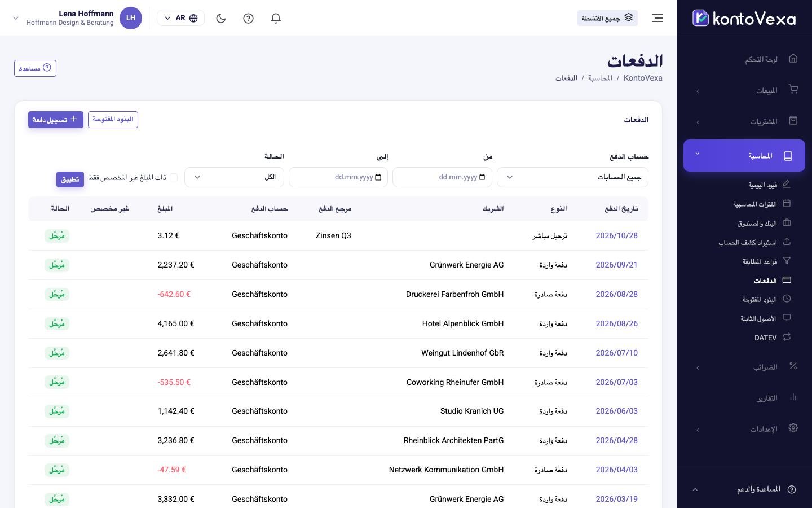Open the help question-mark icon in header
The width and height of the screenshot is (812, 508).
248,18
